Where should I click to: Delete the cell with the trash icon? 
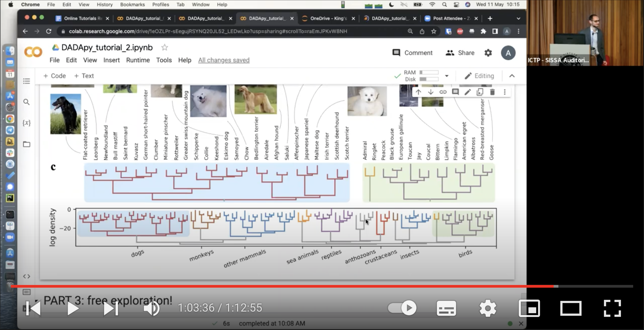point(492,92)
